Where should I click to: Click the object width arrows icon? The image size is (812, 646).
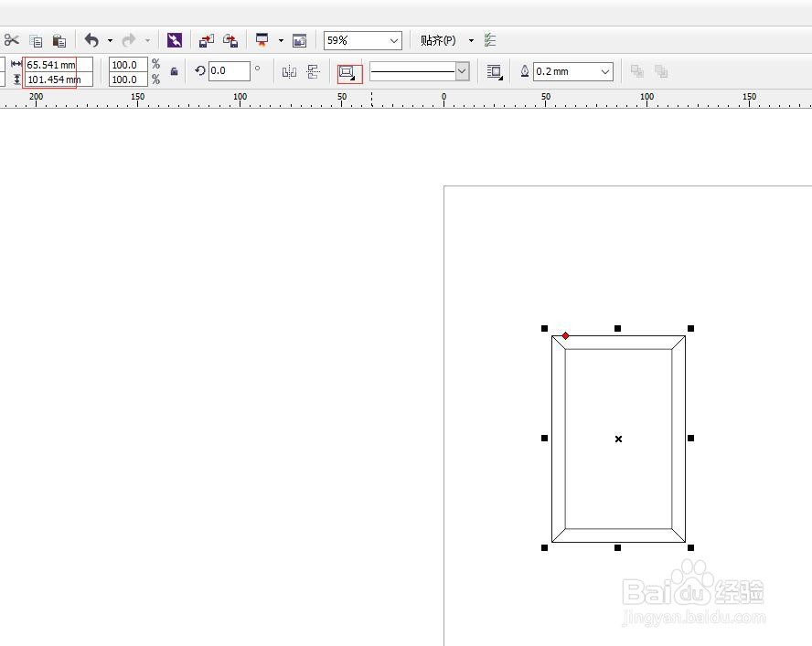[16, 64]
